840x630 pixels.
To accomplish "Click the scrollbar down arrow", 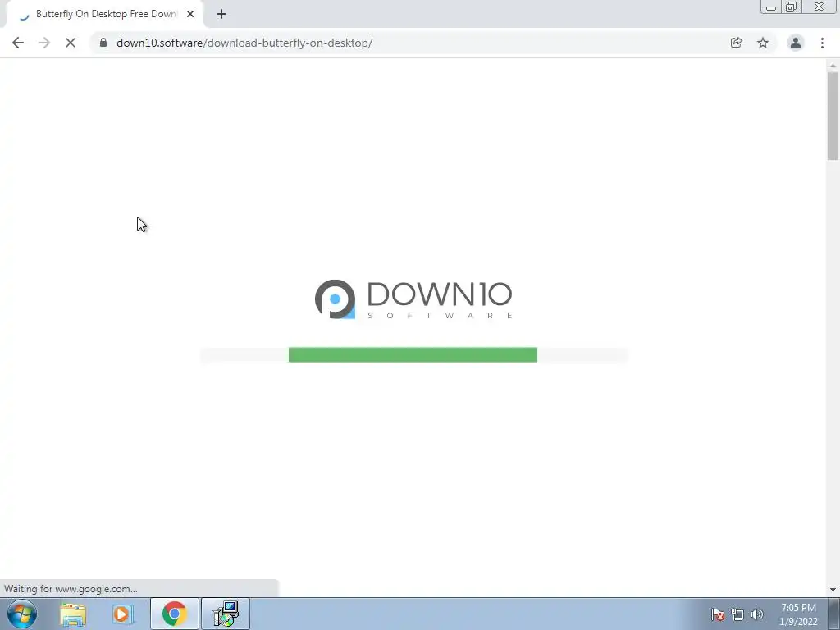I will coord(833,590).
